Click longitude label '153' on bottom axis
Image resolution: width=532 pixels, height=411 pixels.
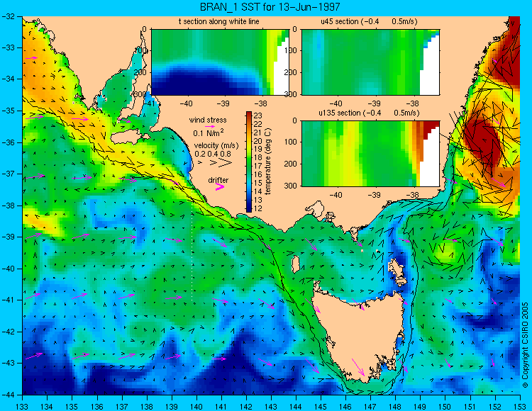[x=520, y=405]
